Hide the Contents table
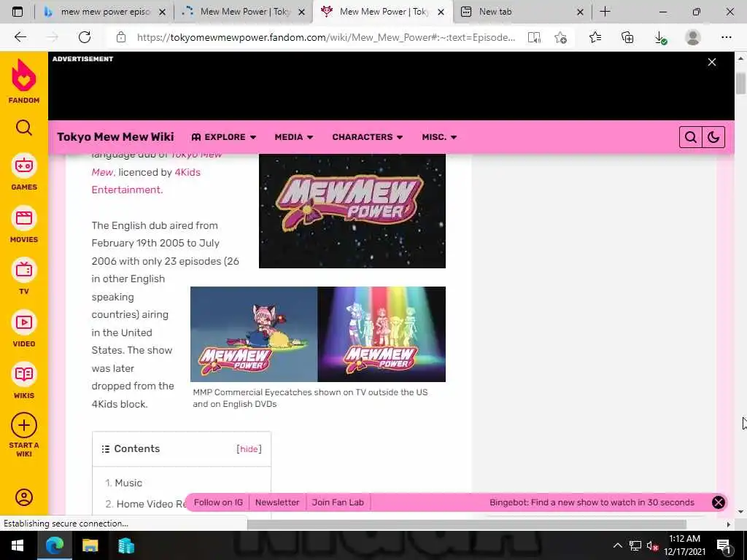 point(249,449)
